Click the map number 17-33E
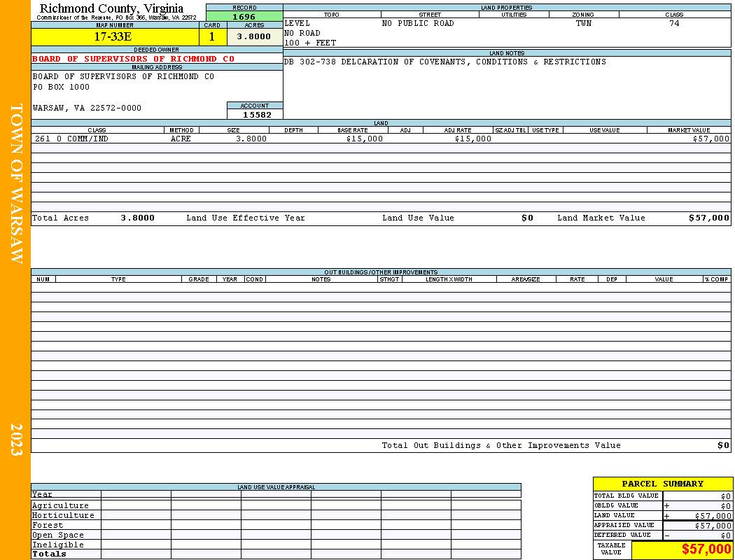This screenshot has width=735, height=560. coord(113,37)
